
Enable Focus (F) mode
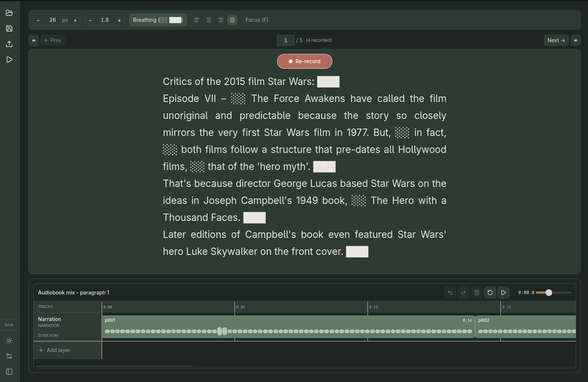pyautogui.click(x=257, y=20)
